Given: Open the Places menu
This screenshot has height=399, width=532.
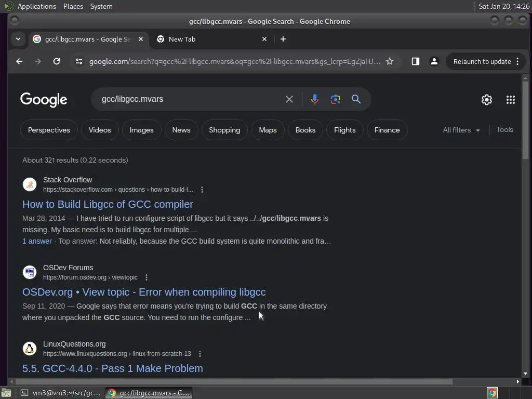Looking at the screenshot, I should click(73, 6).
